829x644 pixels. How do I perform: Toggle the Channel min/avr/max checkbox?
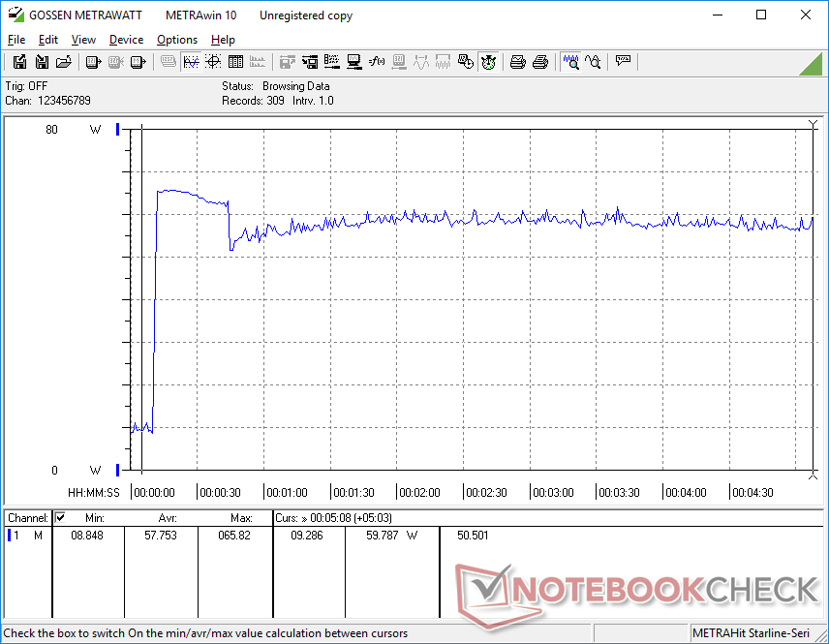point(60,517)
